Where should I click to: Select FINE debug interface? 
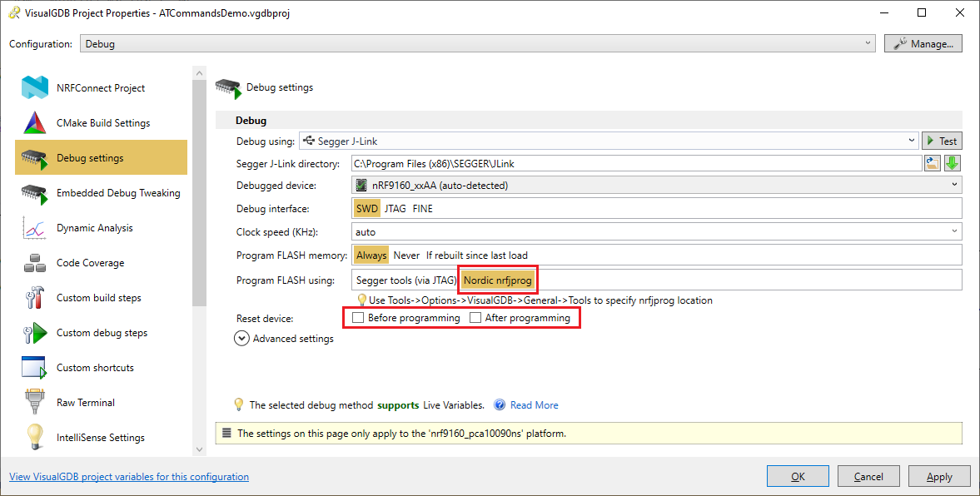[422, 209]
